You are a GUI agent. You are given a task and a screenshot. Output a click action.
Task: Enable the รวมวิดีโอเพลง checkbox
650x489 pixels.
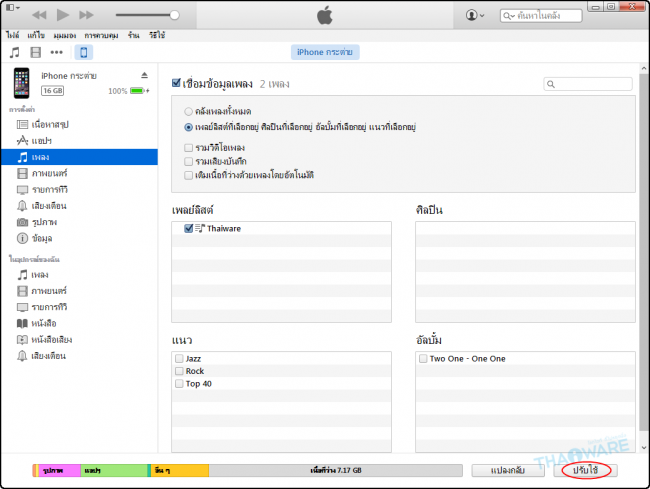[188, 148]
